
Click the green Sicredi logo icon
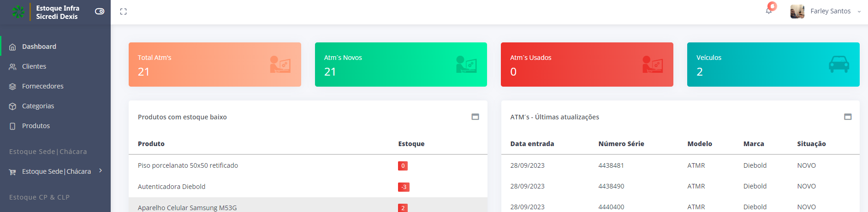coord(18,12)
